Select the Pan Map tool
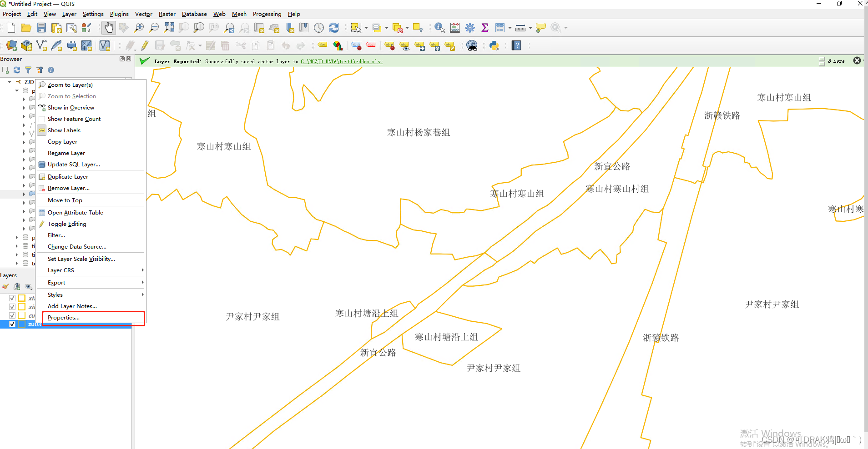 (109, 28)
